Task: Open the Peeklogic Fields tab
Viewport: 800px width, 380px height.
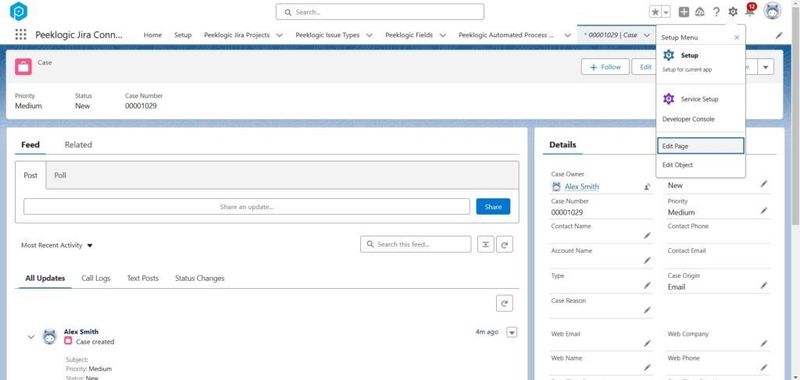Action: pos(409,35)
